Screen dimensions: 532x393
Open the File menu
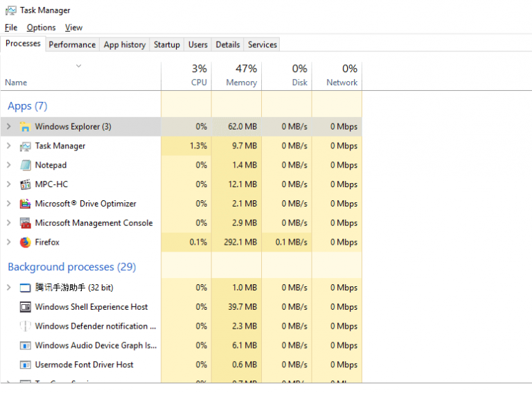click(x=11, y=28)
